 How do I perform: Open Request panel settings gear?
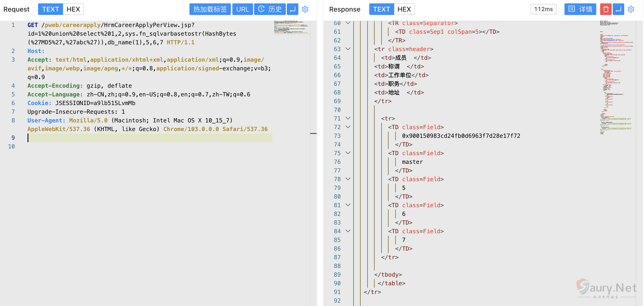click(305, 9)
